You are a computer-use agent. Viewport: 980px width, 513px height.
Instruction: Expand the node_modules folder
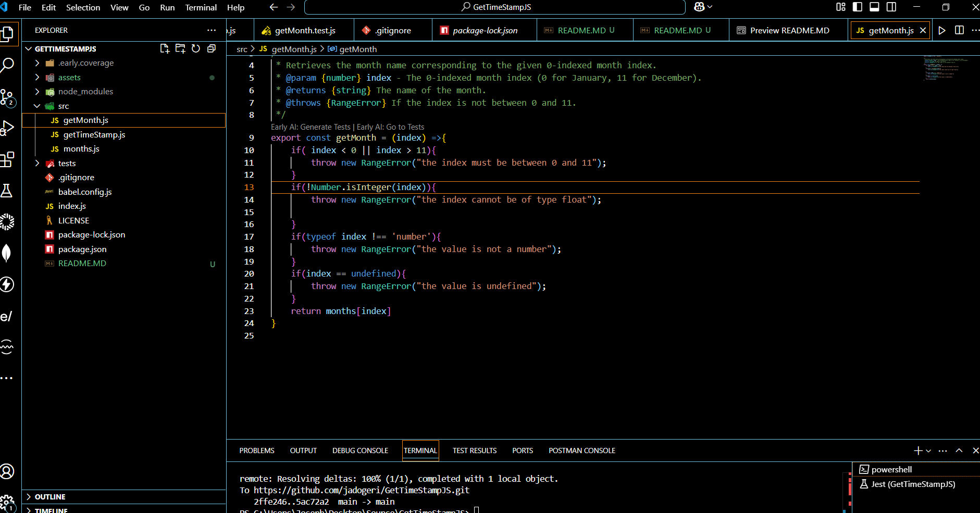pyautogui.click(x=37, y=91)
